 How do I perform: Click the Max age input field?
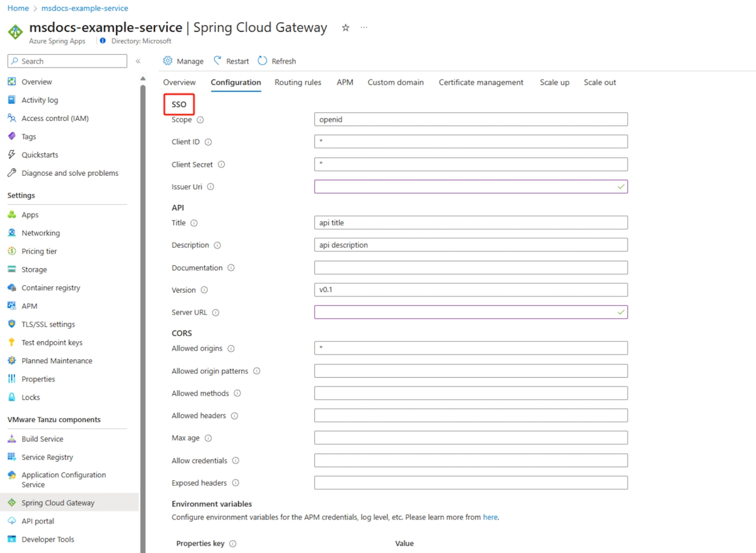(471, 438)
